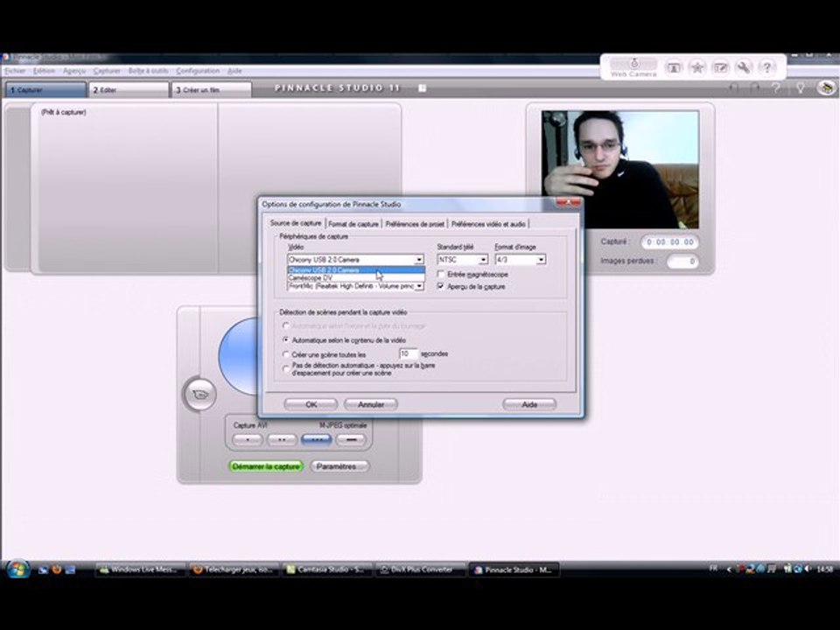Image resolution: width=840 pixels, height=630 pixels.
Task: Click the small square icon after Pinnacle Studio 11
Action: [422, 87]
